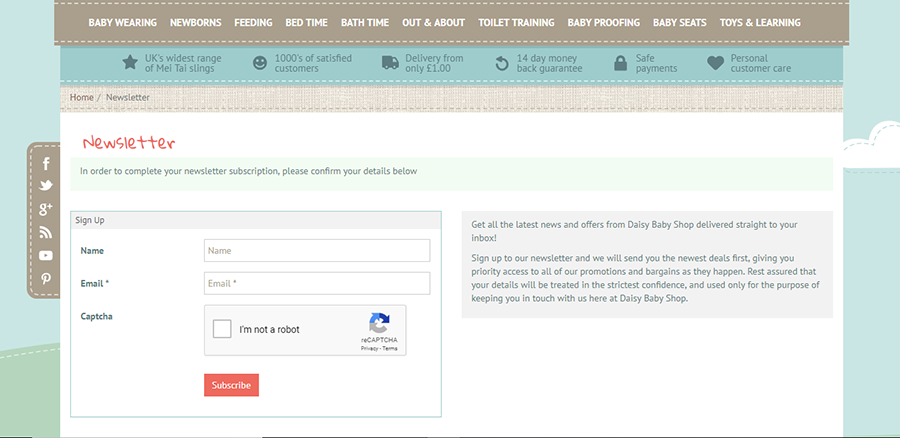Open the YouTube social link
This screenshot has width=900, height=438.
pos(46,255)
